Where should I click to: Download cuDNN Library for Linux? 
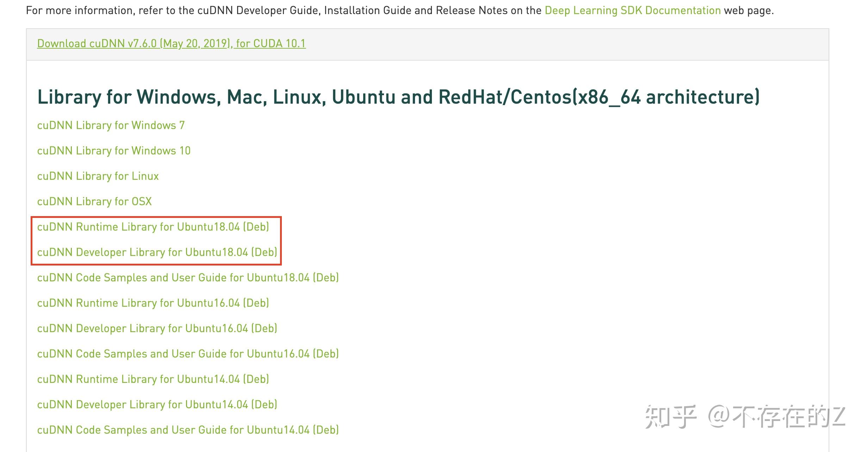98,176
